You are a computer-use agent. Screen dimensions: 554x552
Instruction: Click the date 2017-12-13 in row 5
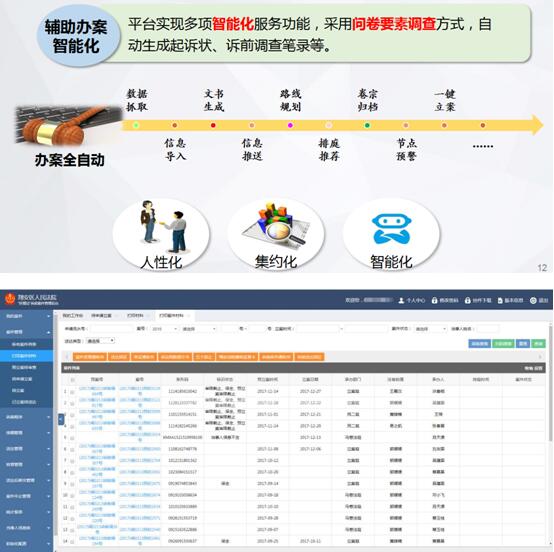tap(310, 438)
